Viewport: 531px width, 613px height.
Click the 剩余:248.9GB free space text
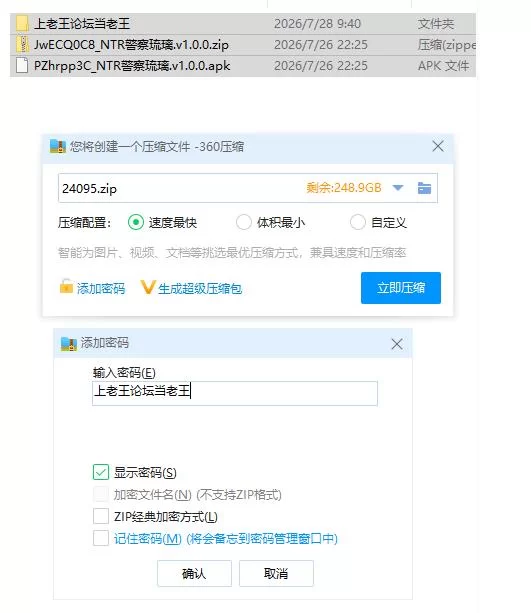[344, 188]
